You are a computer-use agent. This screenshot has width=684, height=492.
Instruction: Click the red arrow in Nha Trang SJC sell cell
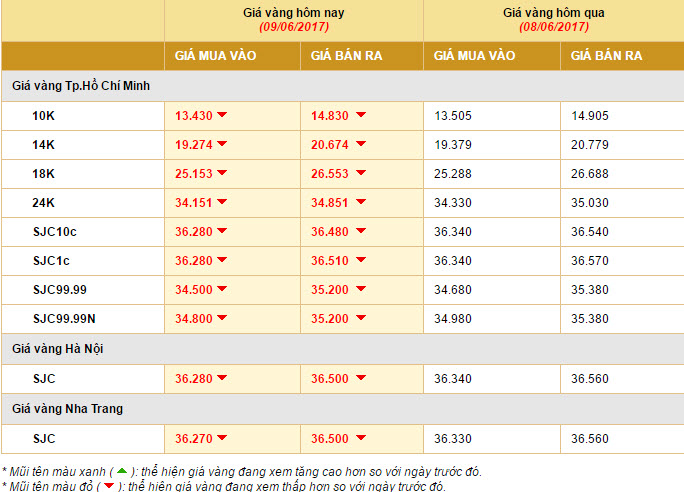coord(361,437)
